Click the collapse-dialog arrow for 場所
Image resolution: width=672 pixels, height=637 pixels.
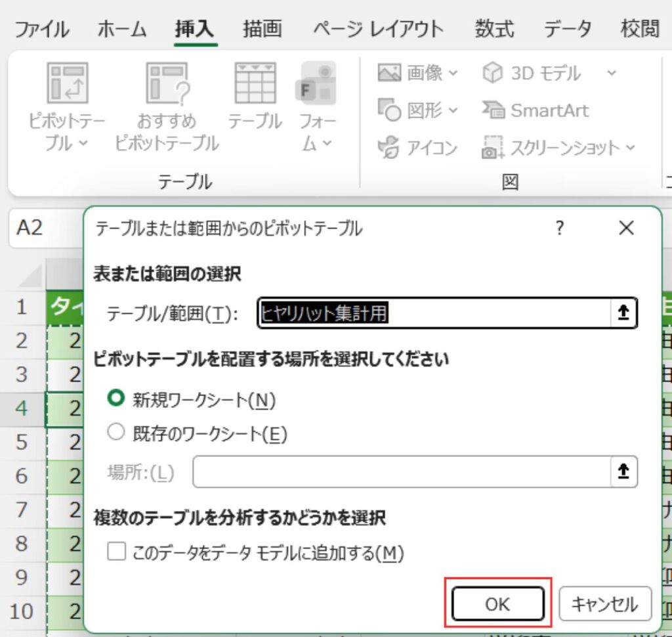(x=623, y=472)
